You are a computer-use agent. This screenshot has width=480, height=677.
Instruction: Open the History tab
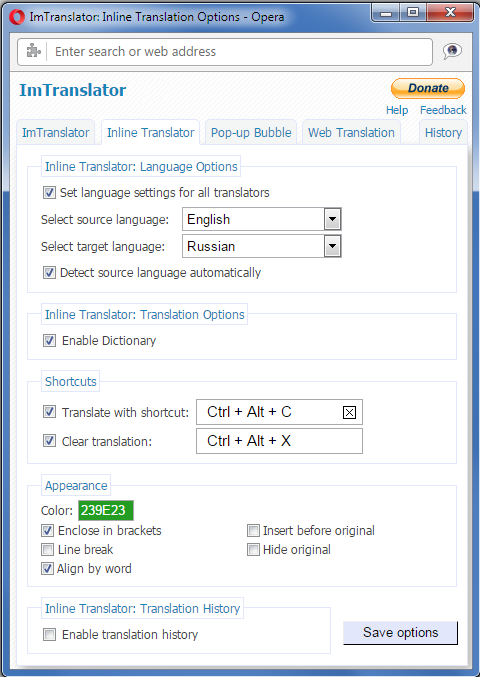pos(443,133)
